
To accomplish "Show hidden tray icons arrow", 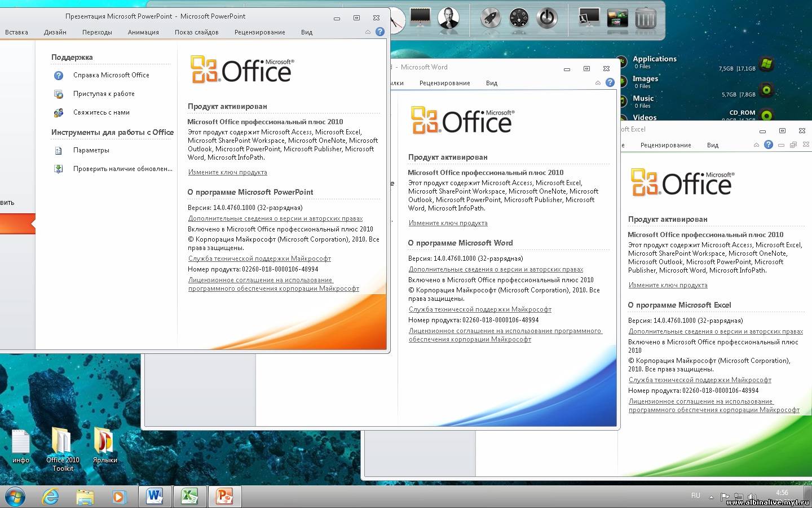I will tap(711, 497).
